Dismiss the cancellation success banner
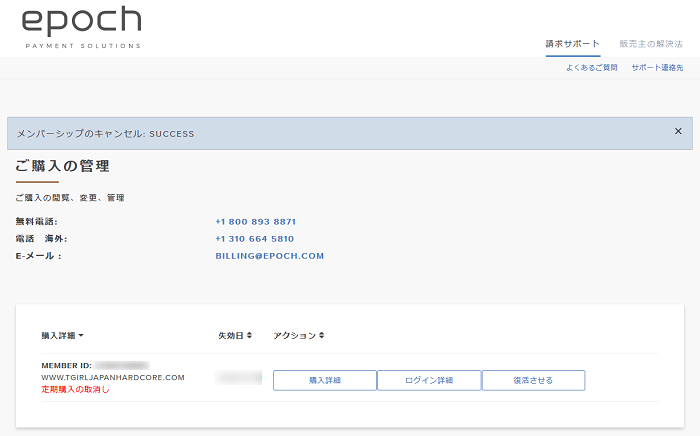The image size is (700, 436). coord(678,131)
